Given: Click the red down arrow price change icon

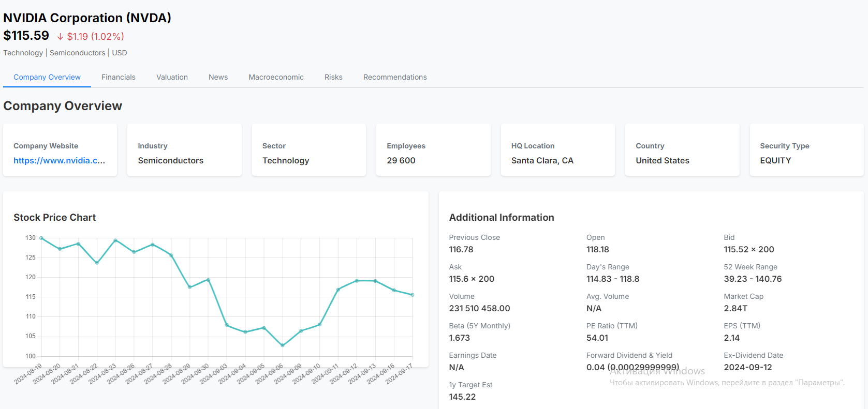Looking at the screenshot, I should [x=60, y=37].
